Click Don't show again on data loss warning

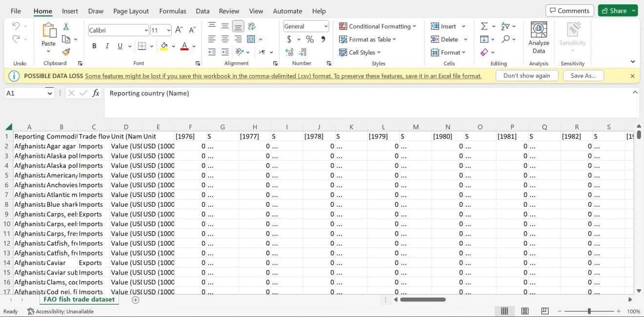(527, 76)
